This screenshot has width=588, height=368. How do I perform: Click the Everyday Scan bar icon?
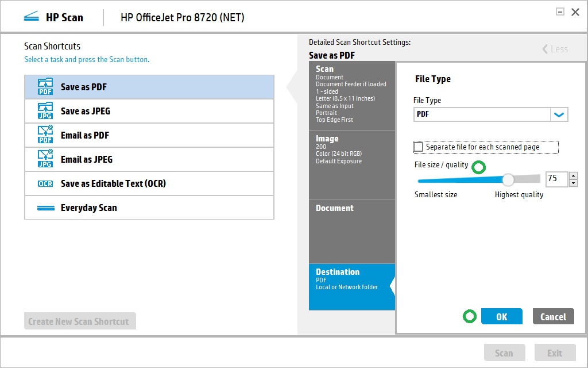[x=46, y=208]
